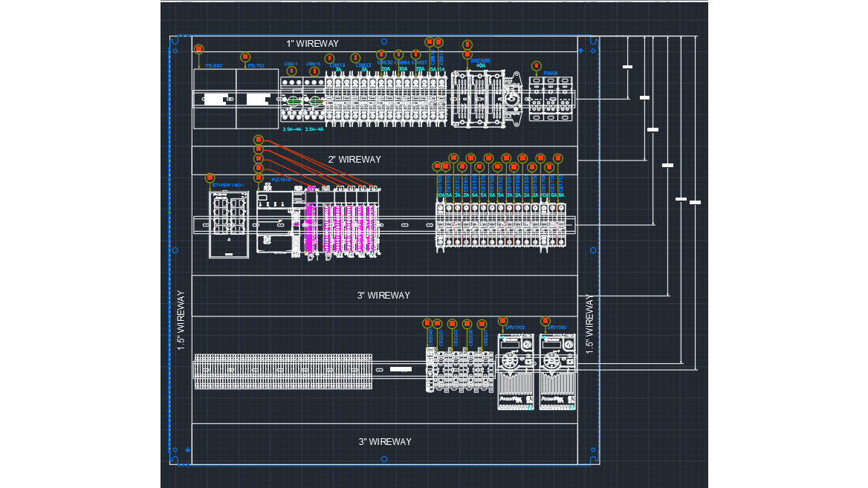Click the balloon marker above CR2049 relay
The image size is (868, 488).
tap(427, 322)
